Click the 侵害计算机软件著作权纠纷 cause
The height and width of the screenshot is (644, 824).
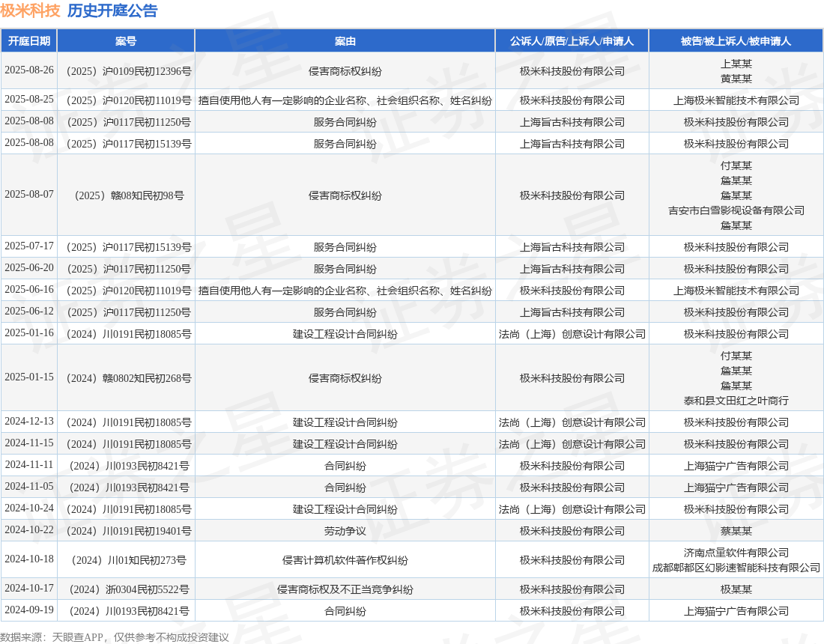pos(345,560)
